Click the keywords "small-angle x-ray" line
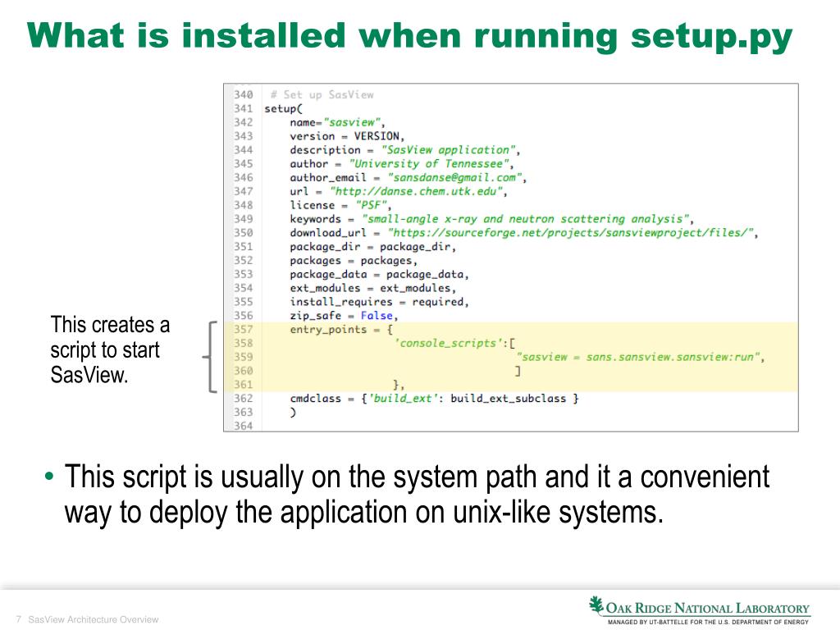 pos(492,219)
